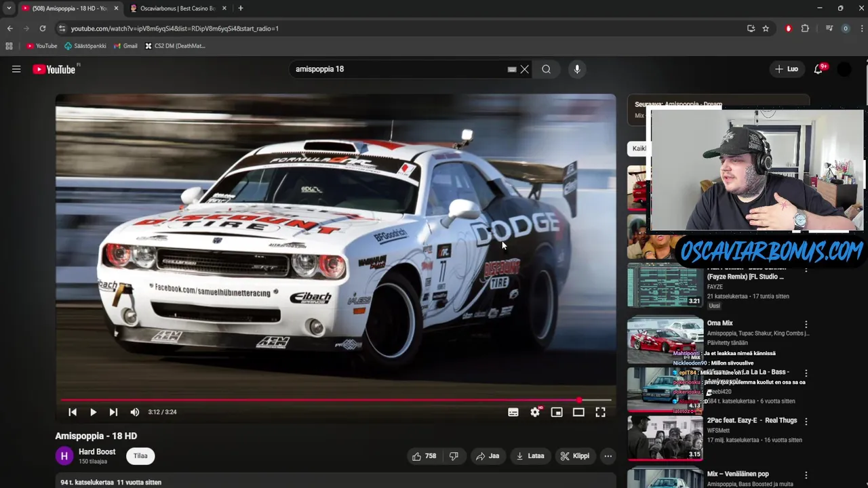
Task: Open options menu for Oma Mix
Action: (x=806, y=325)
